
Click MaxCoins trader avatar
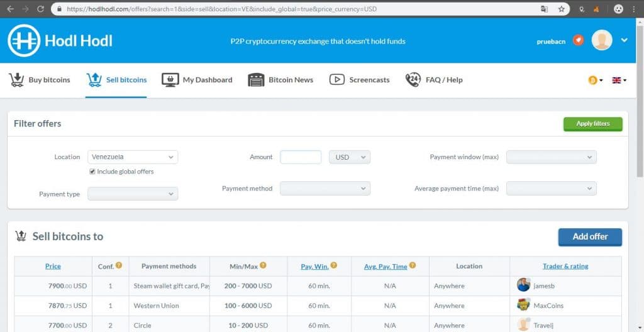[524, 305]
